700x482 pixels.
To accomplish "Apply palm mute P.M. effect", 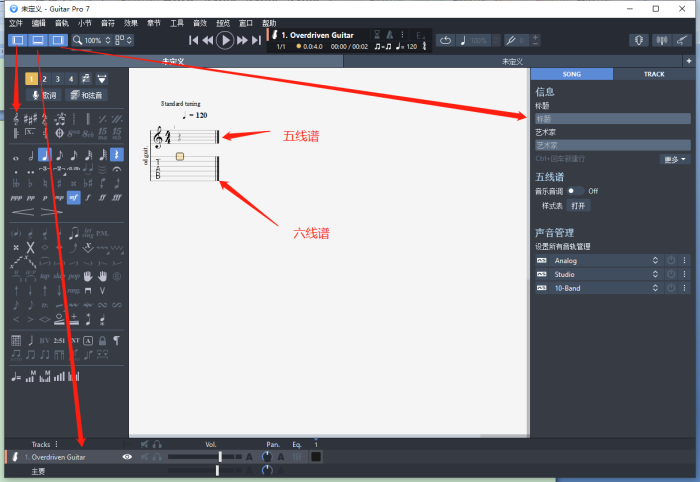I will [102, 233].
